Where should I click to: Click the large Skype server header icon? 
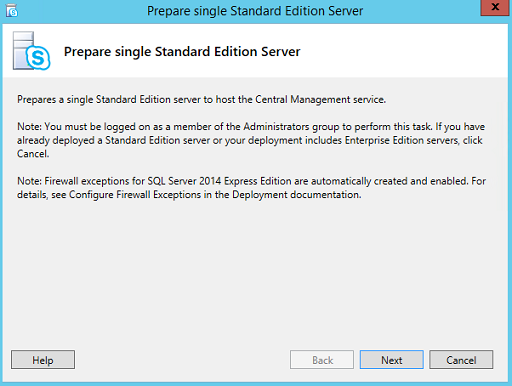click(x=31, y=51)
